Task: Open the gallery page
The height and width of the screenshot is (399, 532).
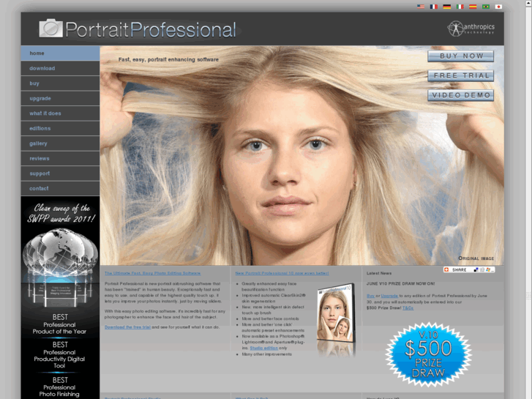Action: [x=60, y=143]
